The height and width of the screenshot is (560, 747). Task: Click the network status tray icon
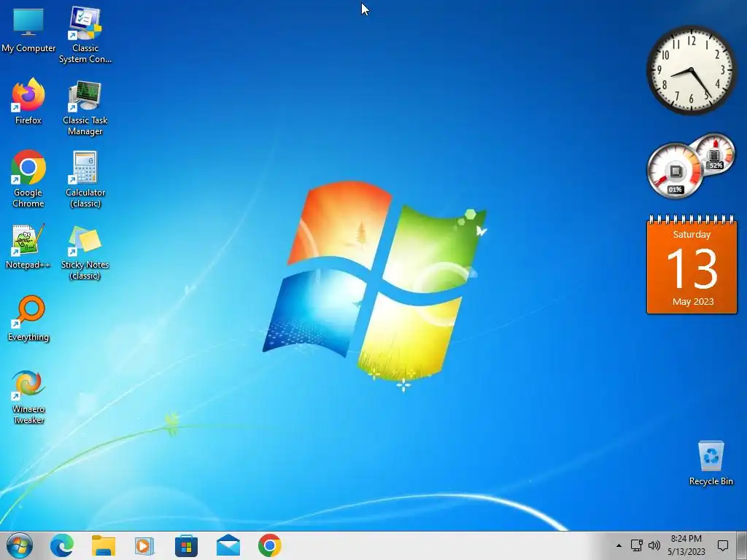[636, 545]
